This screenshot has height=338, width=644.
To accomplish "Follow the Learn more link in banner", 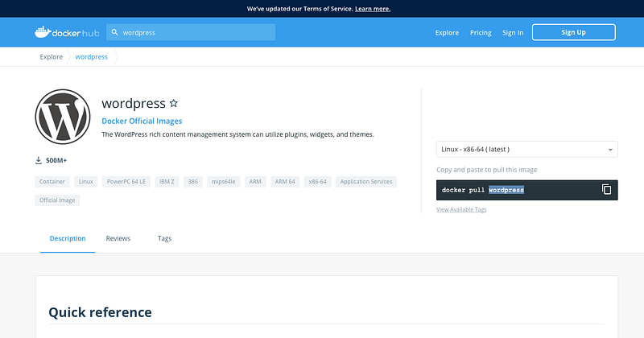I will 373,9.
